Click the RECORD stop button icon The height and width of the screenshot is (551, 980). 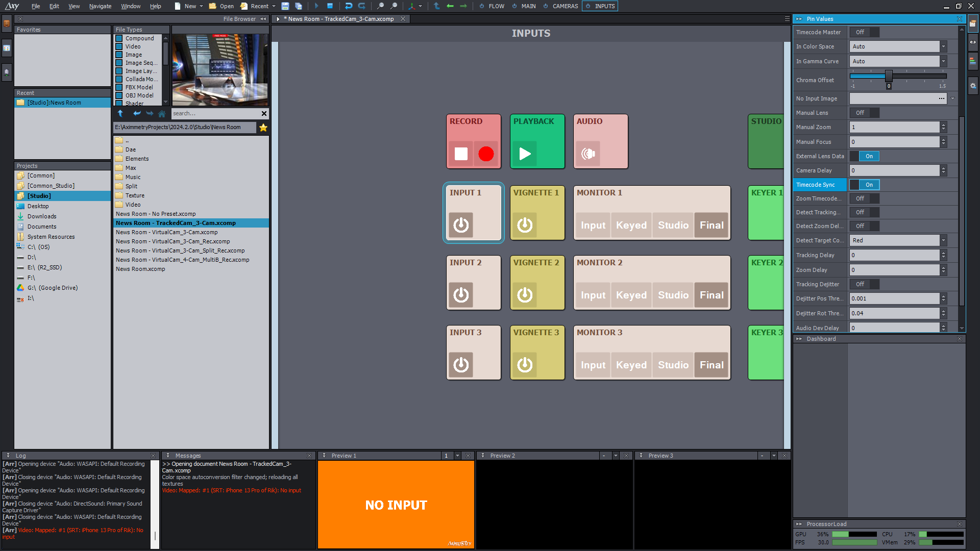click(461, 154)
